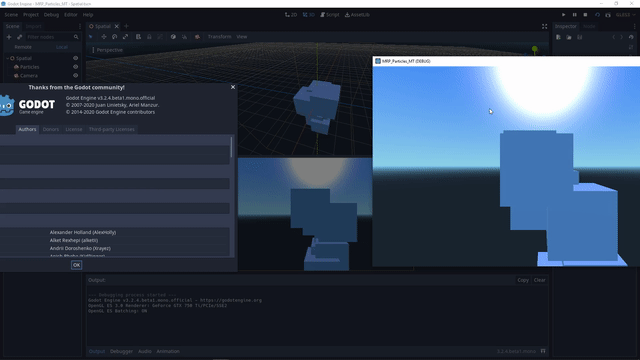
Task: Stop the running scene
Action: pos(585,15)
